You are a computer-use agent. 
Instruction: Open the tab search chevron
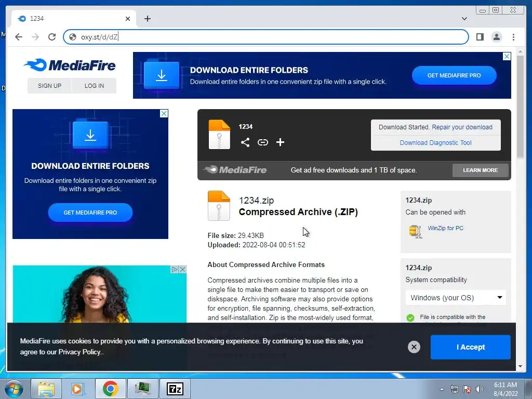(464, 19)
